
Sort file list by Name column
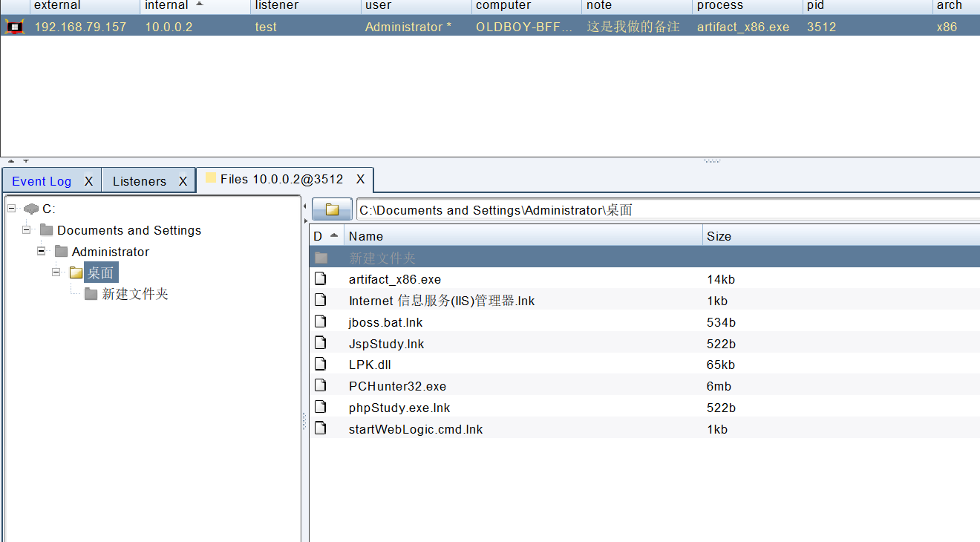click(x=523, y=236)
